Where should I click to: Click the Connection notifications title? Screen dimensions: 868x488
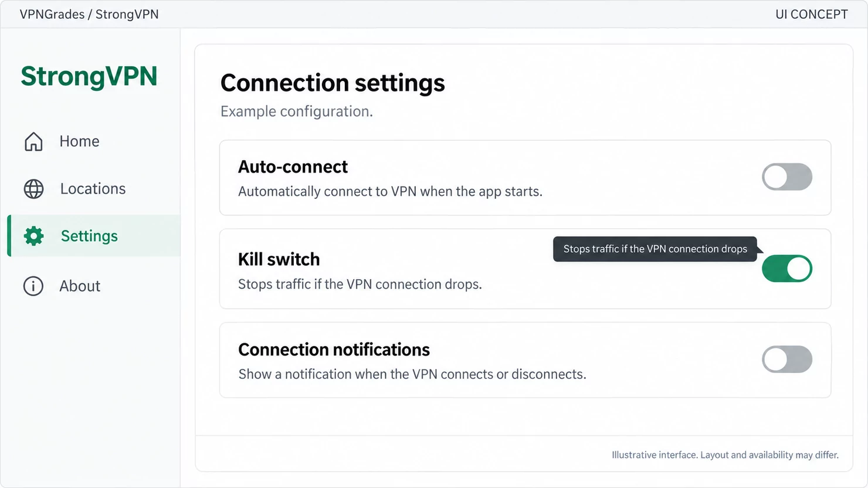point(334,350)
